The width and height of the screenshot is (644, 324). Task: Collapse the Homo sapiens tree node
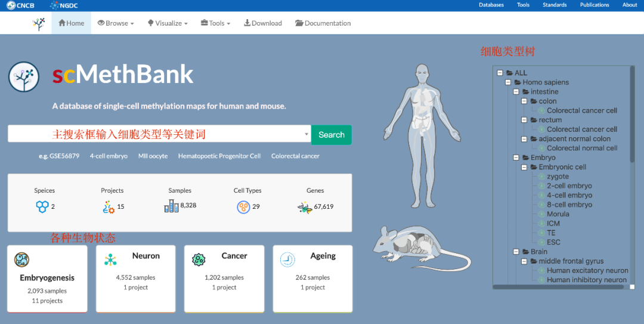(508, 82)
